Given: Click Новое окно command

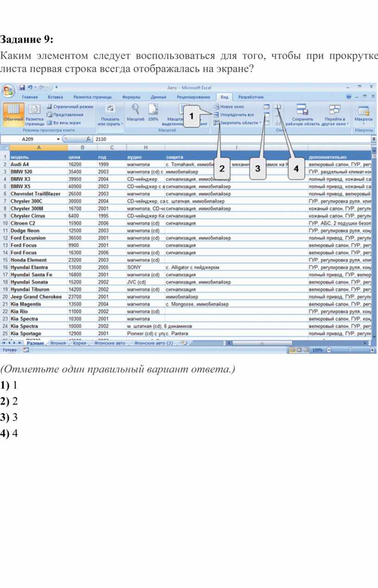Looking at the screenshot, I should tap(229, 107).
